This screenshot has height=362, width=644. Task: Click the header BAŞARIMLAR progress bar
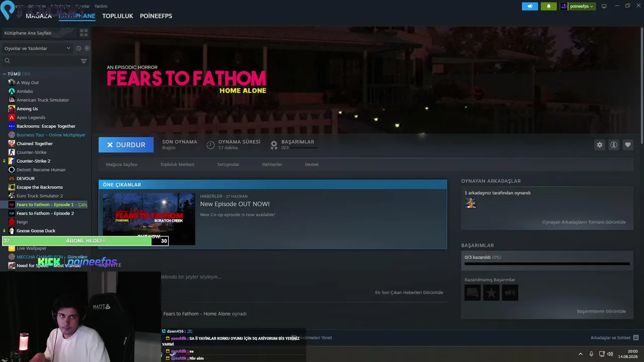(x=303, y=148)
